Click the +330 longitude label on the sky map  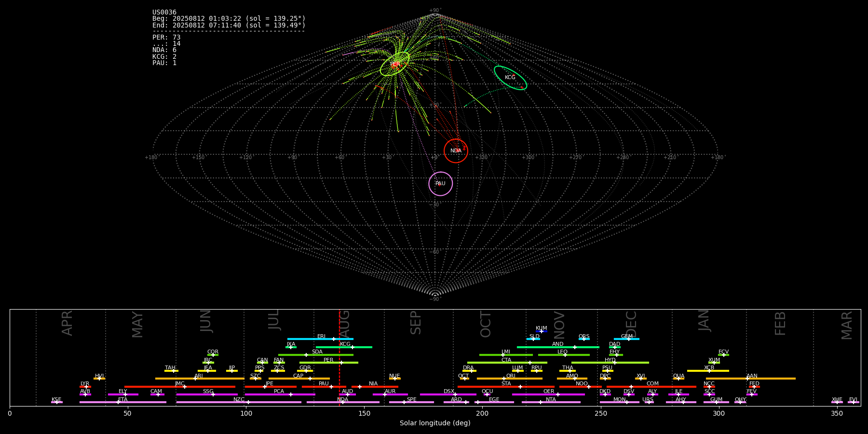481,158
